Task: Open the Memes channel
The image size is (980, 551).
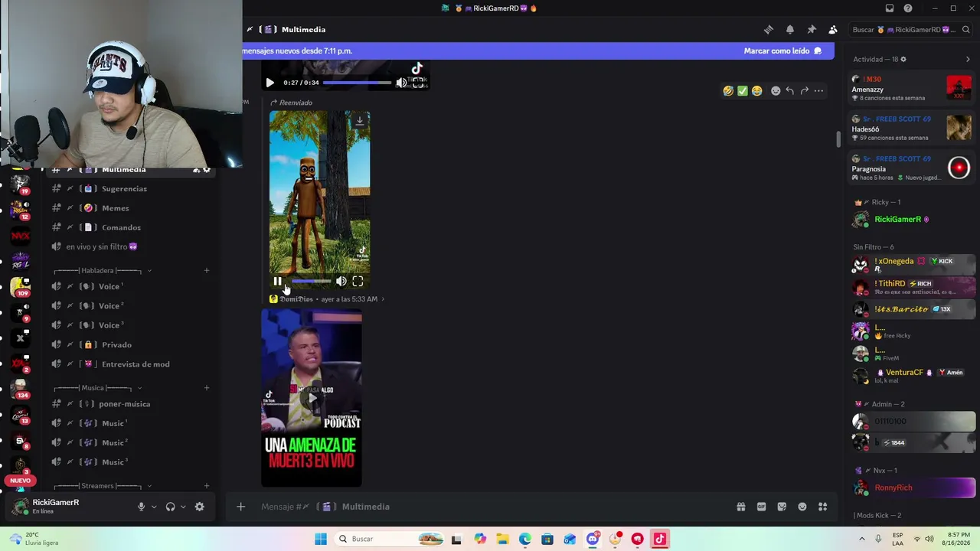Action: pos(116,208)
